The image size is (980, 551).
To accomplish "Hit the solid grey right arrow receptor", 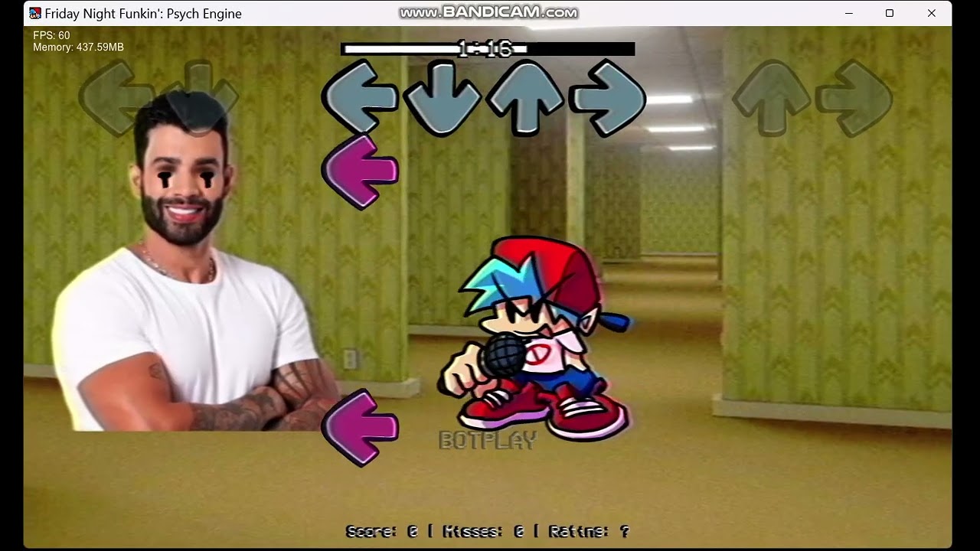I will (608, 99).
